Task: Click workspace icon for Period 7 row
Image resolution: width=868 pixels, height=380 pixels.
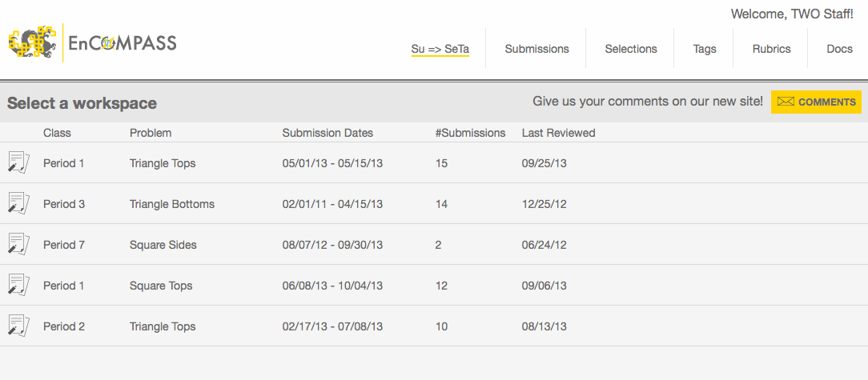Action: click(18, 243)
